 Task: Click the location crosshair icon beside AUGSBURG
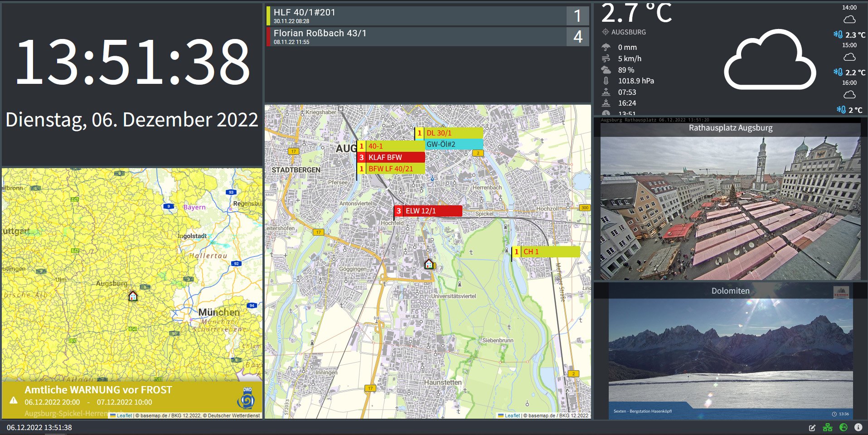(x=605, y=32)
